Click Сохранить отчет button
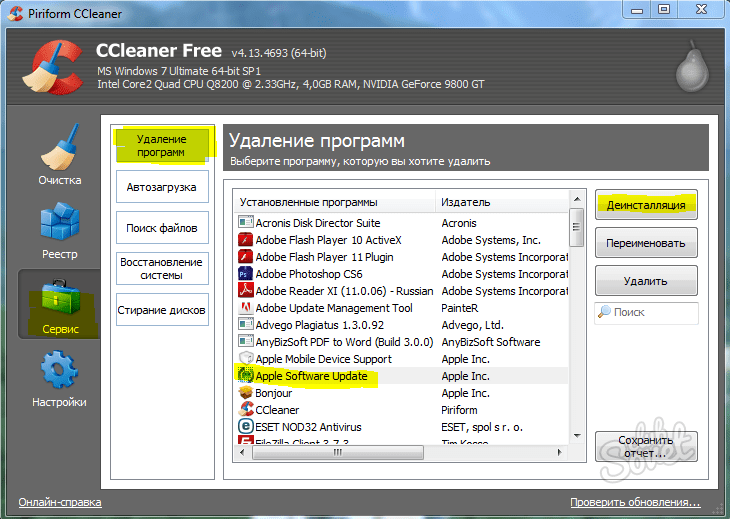The image size is (730, 519). coord(646,446)
